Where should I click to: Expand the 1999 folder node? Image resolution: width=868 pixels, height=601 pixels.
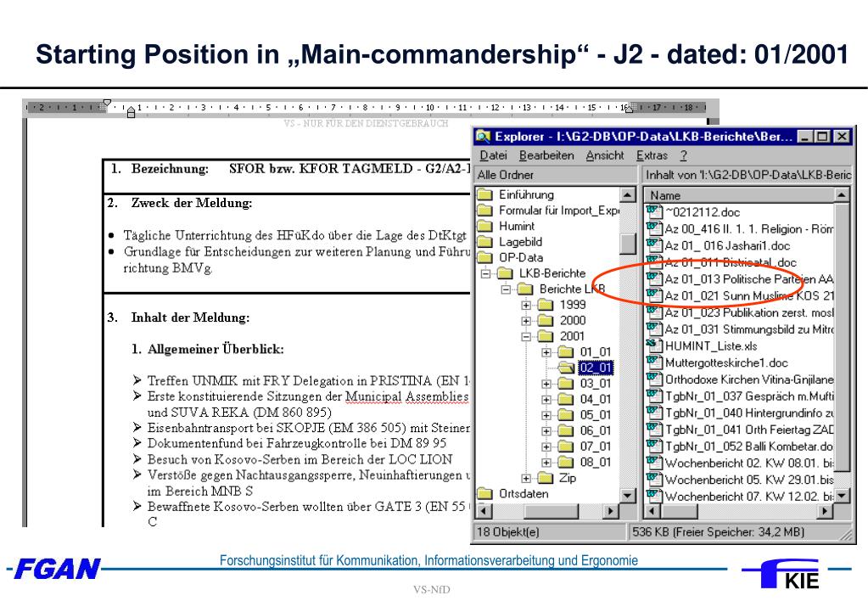click(x=526, y=305)
